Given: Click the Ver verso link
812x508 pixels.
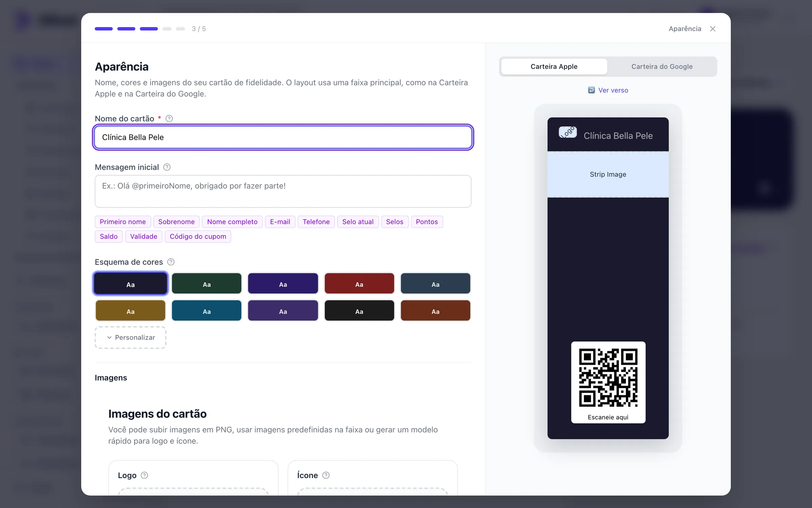Looking at the screenshot, I should coord(613,90).
